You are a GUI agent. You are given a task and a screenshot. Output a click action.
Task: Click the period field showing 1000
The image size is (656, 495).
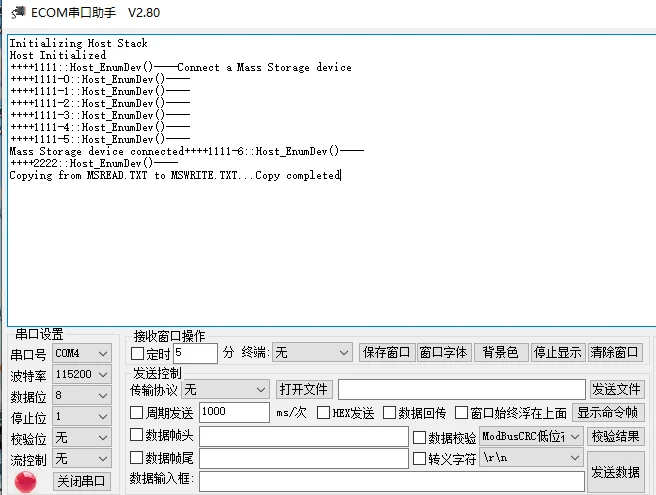pos(234,413)
